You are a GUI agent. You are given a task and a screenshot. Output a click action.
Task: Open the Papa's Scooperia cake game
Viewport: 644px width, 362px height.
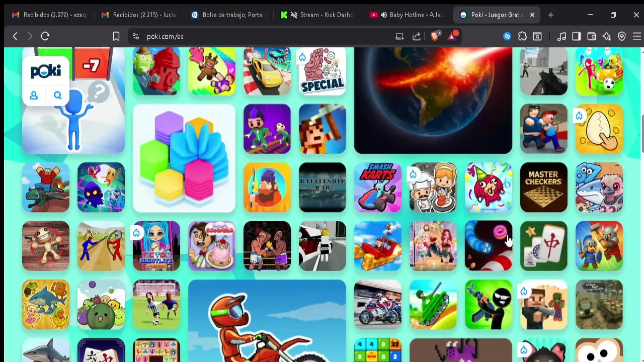pyautogui.click(x=212, y=246)
